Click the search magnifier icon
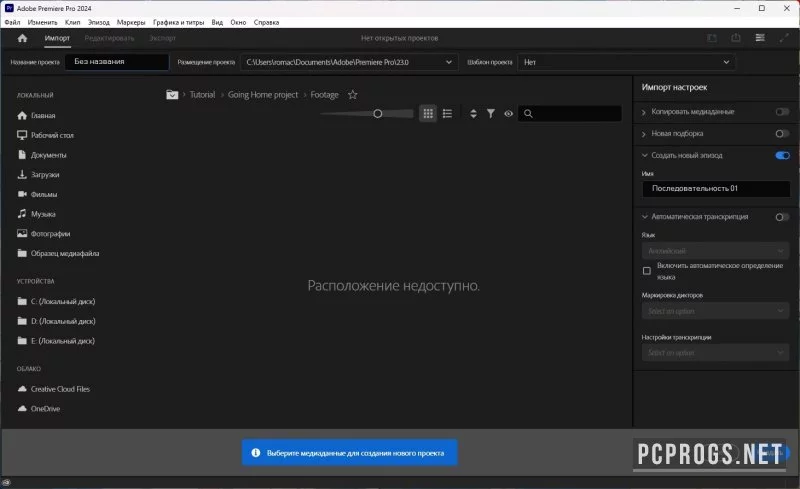The image size is (800, 489). pyautogui.click(x=528, y=114)
